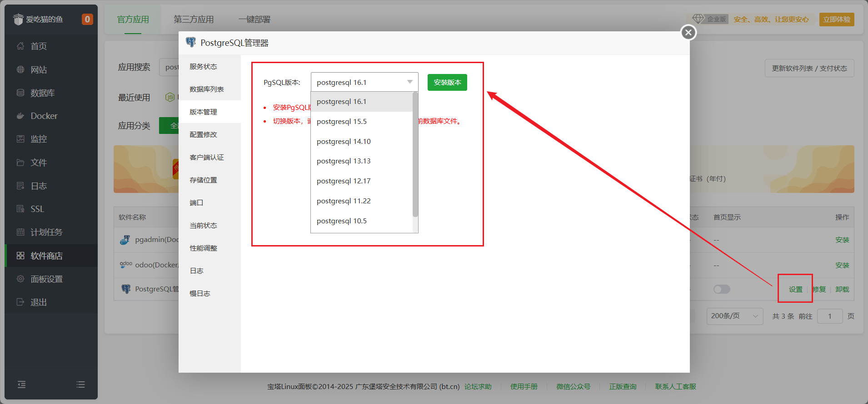Click the collapse menu icon at bottom left
868x404 pixels.
(x=21, y=384)
